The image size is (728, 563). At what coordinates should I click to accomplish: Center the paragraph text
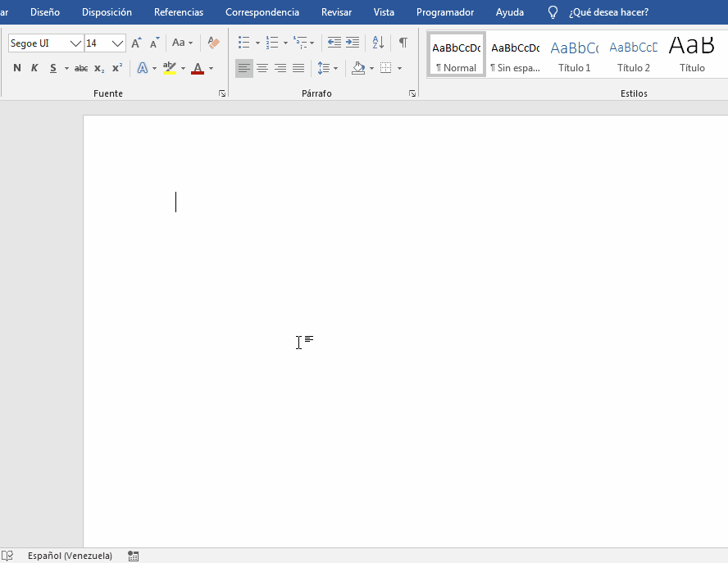coord(262,68)
